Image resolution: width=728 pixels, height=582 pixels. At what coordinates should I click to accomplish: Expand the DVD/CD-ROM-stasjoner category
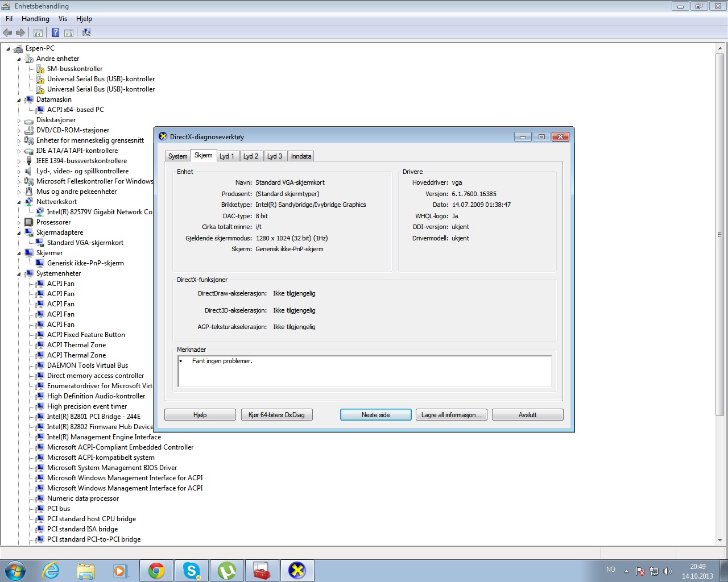(x=19, y=131)
